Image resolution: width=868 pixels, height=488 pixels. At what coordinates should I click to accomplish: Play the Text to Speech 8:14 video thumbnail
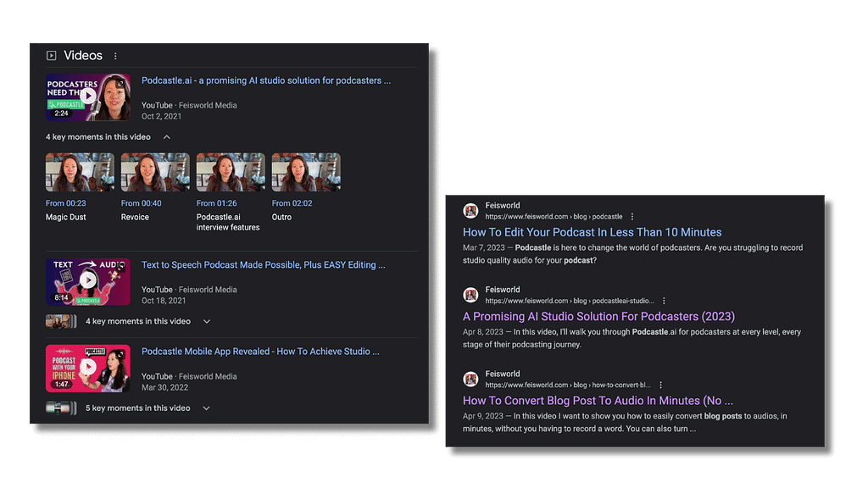[x=88, y=281]
